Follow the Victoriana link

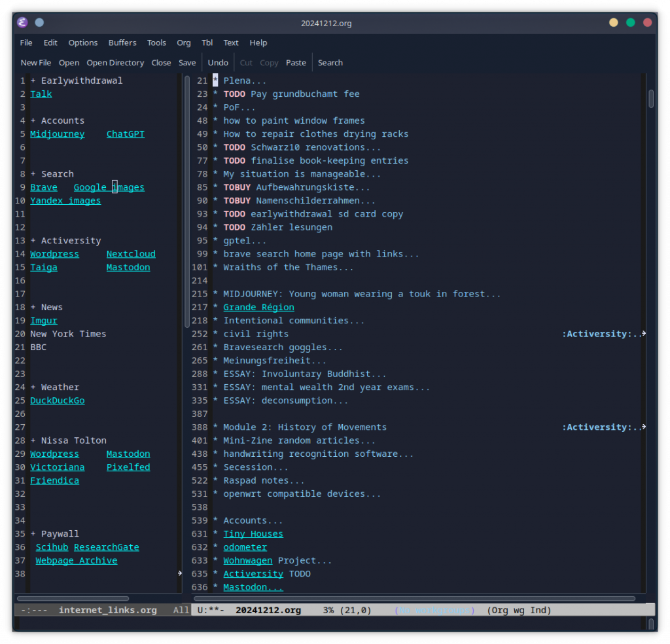[58, 467]
